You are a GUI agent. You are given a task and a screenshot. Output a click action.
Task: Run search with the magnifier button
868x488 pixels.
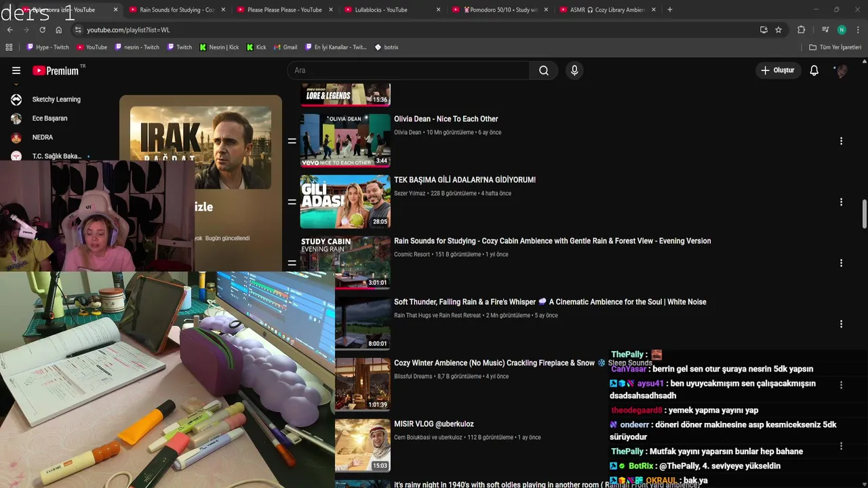tap(544, 70)
